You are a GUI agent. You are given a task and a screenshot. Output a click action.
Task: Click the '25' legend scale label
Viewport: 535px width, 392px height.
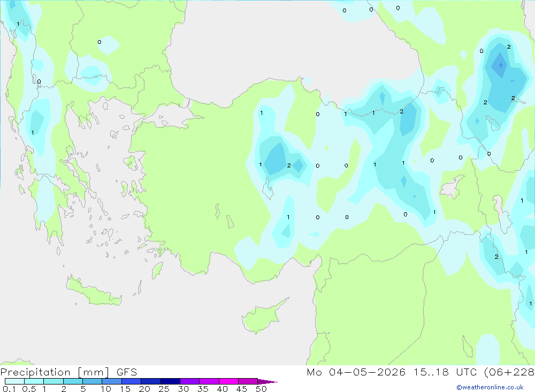tap(164, 389)
